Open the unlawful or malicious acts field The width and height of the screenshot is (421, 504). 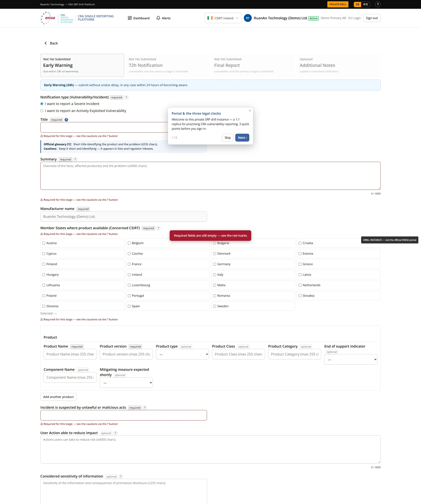pos(123,415)
